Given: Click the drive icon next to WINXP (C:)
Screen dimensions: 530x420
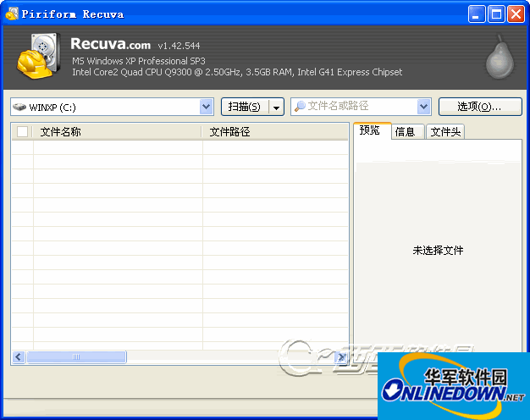Looking at the screenshot, I should pos(19,107).
